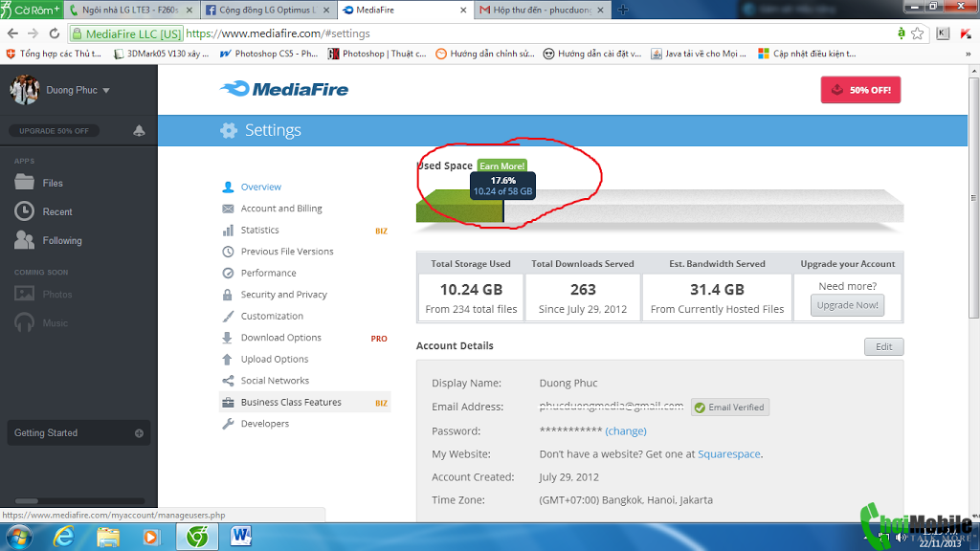This screenshot has height=551, width=980.
Task: Open 3DMark05 V130 bookmark
Action: pos(161,54)
